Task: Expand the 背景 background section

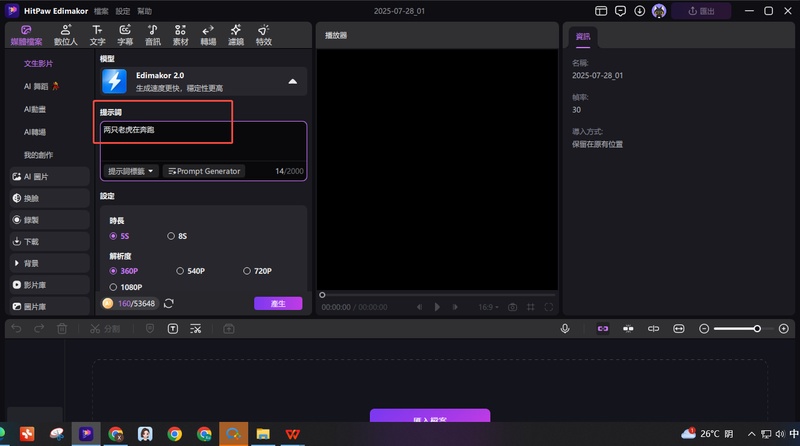Action: 49,263
